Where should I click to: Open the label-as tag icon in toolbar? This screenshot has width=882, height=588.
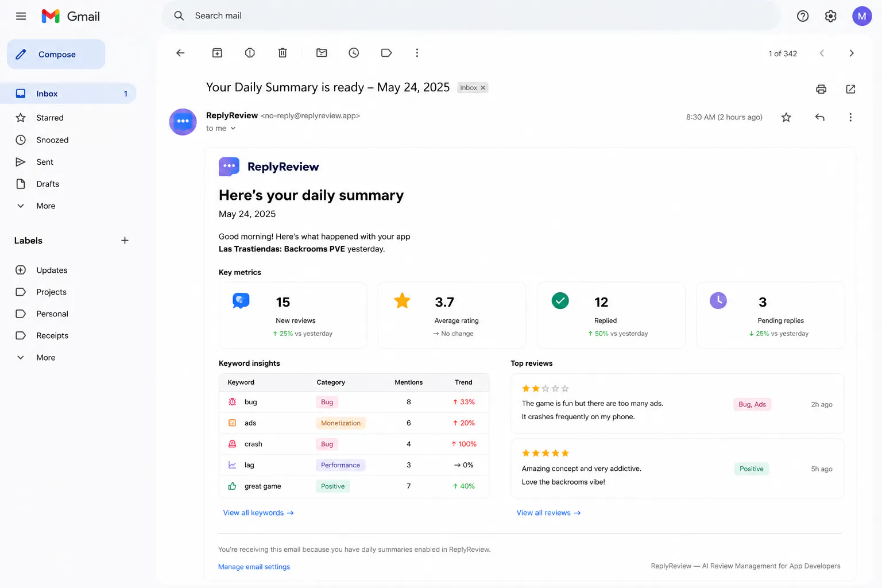coord(386,53)
